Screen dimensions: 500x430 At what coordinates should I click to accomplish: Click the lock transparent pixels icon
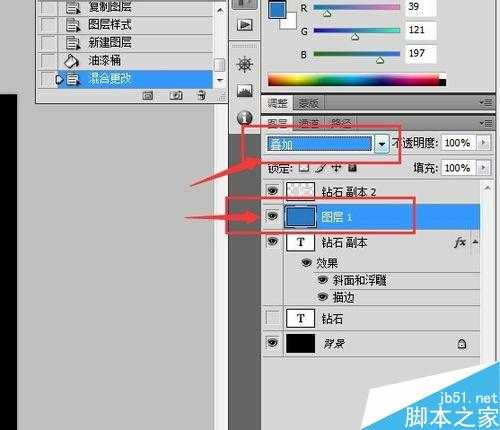(304, 168)
